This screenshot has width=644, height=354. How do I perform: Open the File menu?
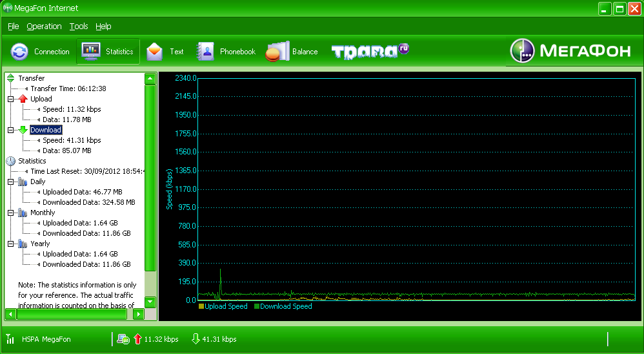pyautogui.click(x=14, y=26)
